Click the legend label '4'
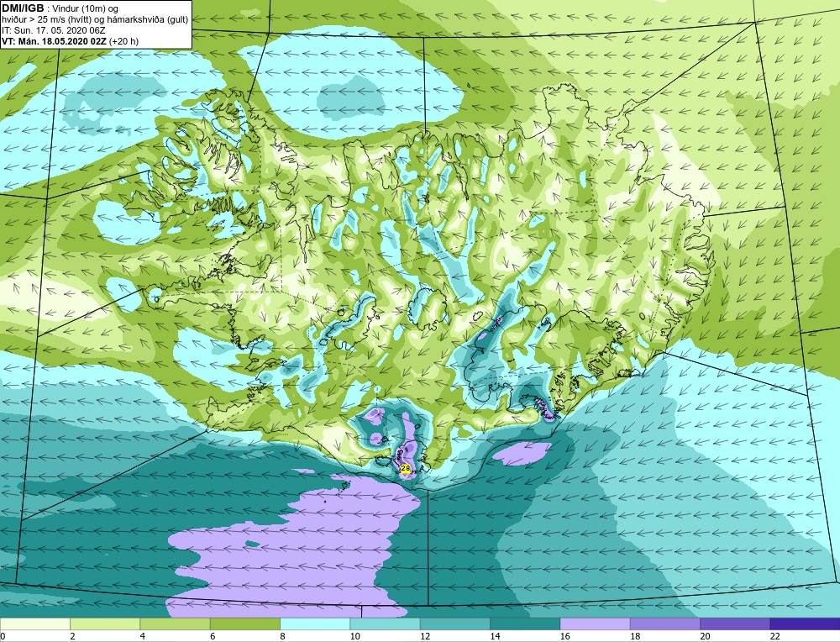The width and height of the screenshot is (840, 642). pos(143,636)
